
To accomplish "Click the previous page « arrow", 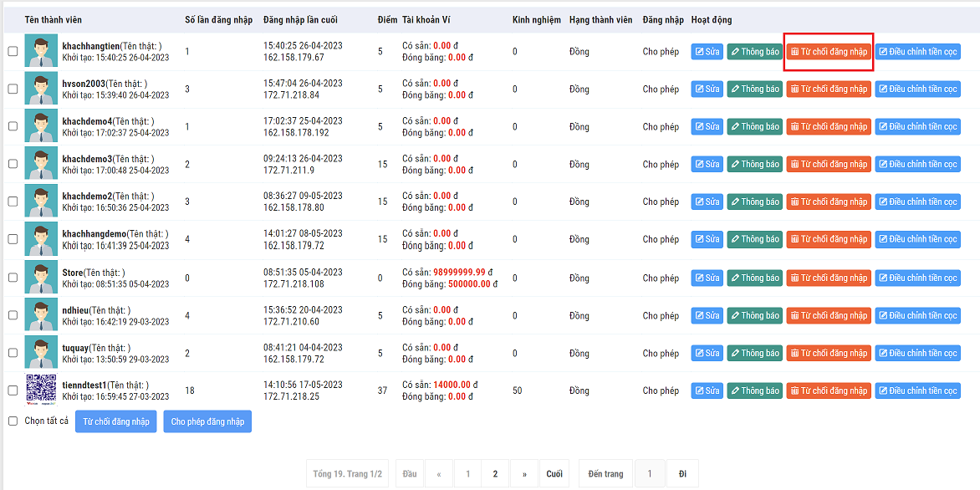I will 438,474.
